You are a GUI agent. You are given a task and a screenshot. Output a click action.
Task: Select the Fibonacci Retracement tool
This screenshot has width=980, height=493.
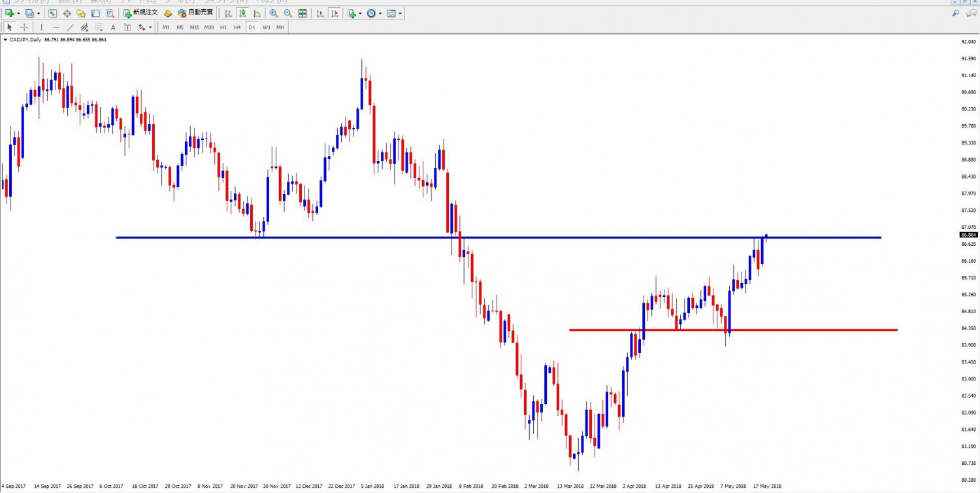coord(99,27)
